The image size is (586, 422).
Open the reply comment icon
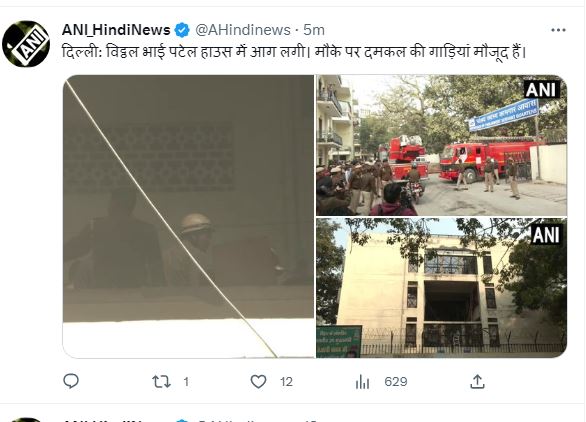[x=71, y=382]
